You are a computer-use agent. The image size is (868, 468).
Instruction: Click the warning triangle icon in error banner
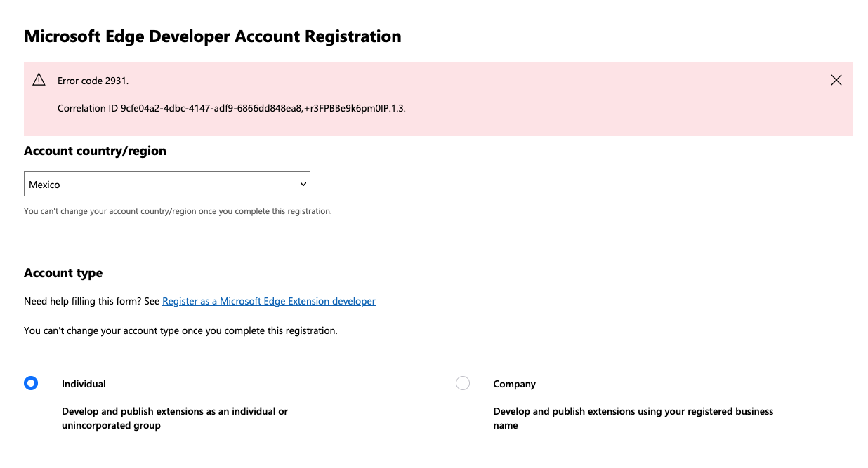(x=39, y=80)
